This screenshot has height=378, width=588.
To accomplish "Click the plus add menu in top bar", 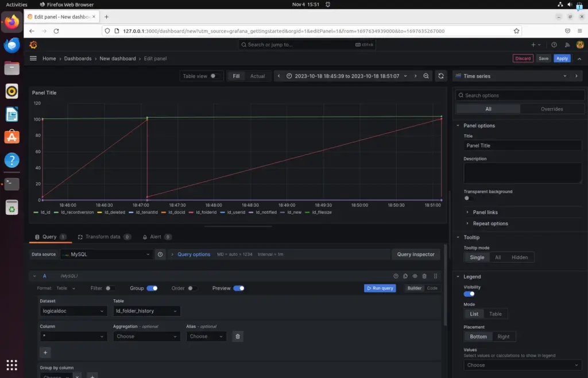I will click(536, 45).
